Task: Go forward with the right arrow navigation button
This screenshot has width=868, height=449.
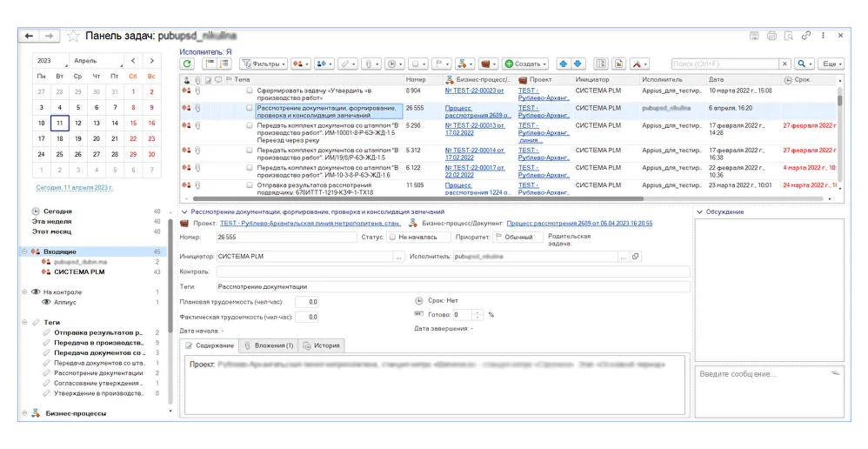Action: pyautogui.click(x=50, y=36)
